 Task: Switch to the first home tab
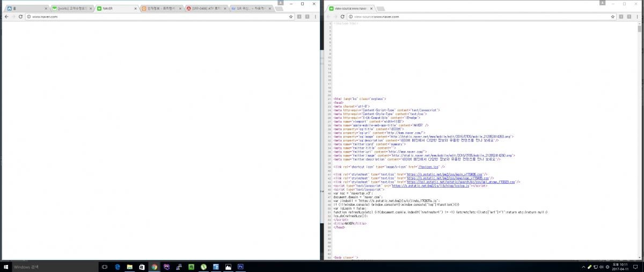pyautogui.click(x=27, y=9)
